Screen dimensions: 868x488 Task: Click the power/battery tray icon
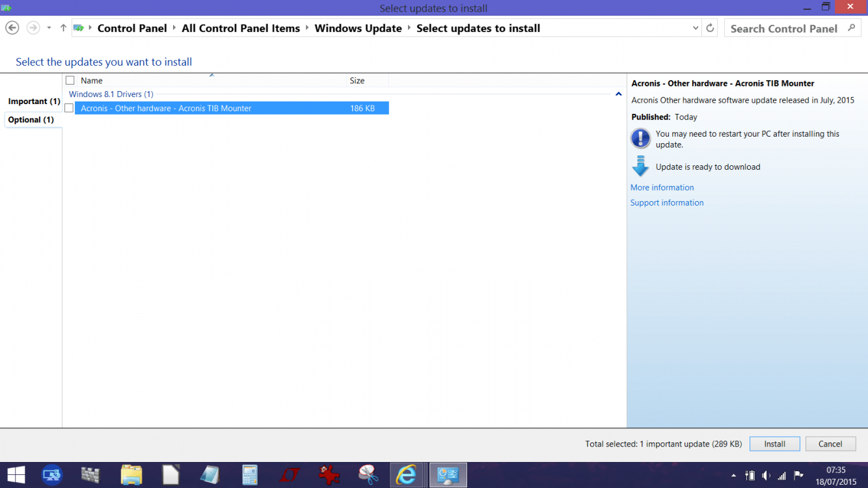[750, 476]
